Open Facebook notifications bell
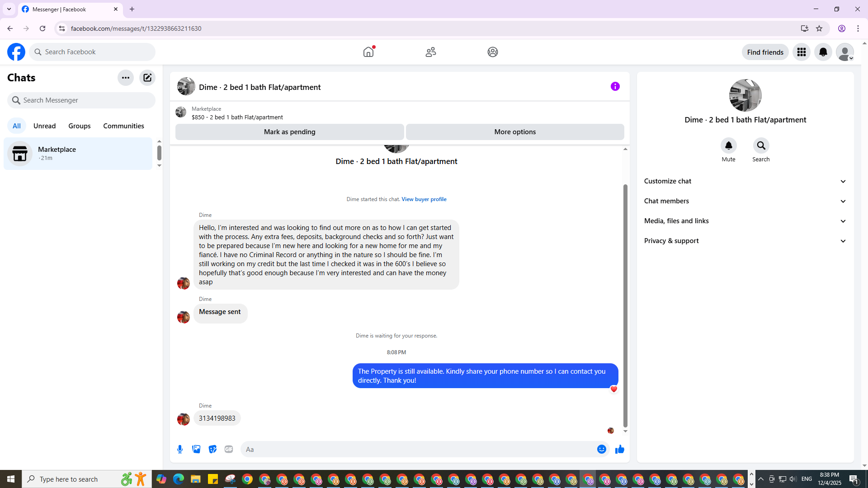 tap(823, 52)
